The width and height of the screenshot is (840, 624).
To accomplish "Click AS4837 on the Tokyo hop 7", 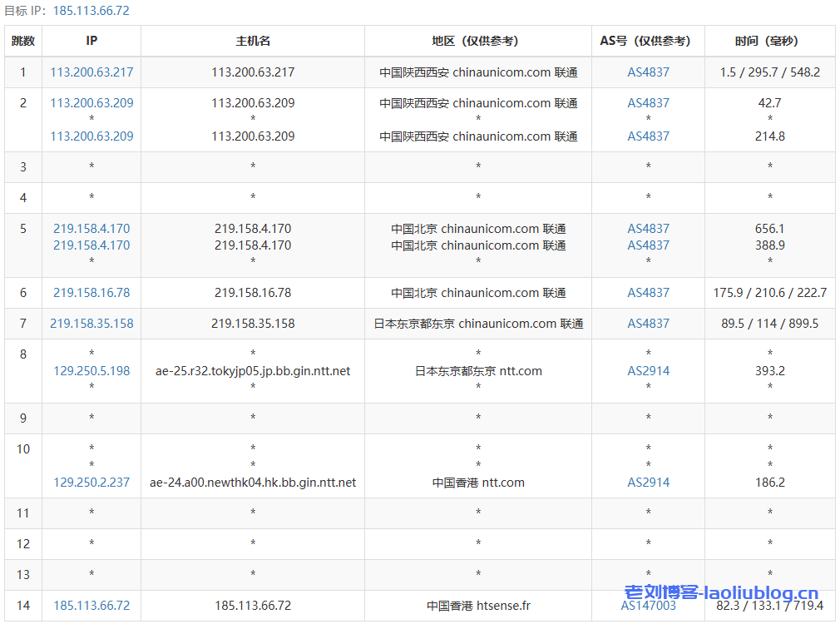I will [x=648, y=324].
